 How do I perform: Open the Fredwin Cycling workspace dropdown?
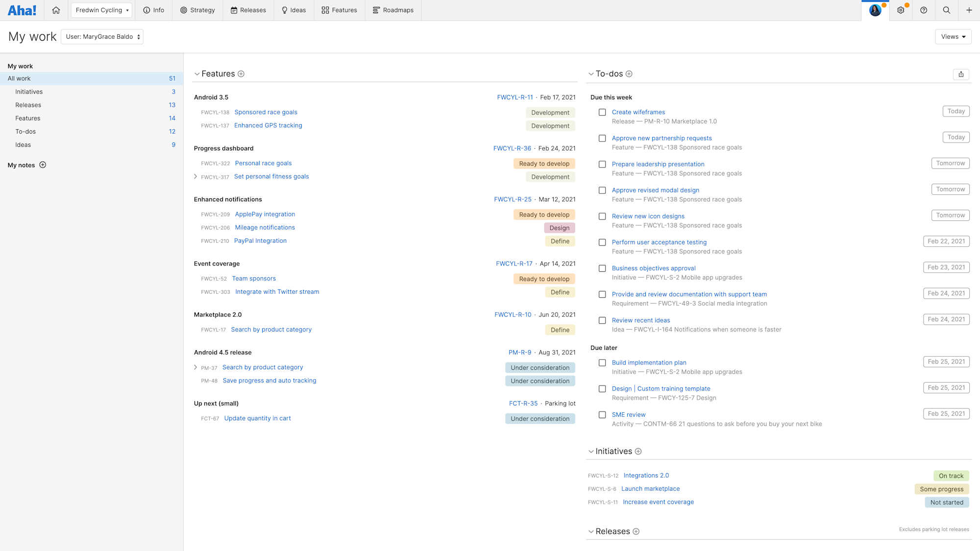(101, 10)
